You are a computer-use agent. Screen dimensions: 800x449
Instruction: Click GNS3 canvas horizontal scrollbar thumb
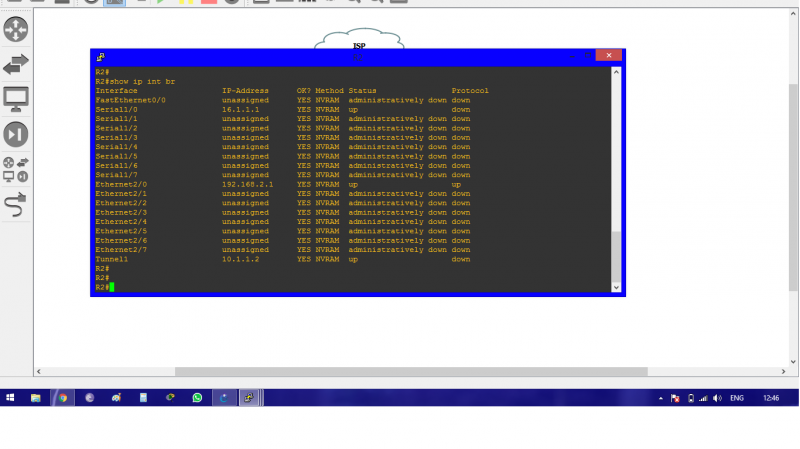pos(411,371)
